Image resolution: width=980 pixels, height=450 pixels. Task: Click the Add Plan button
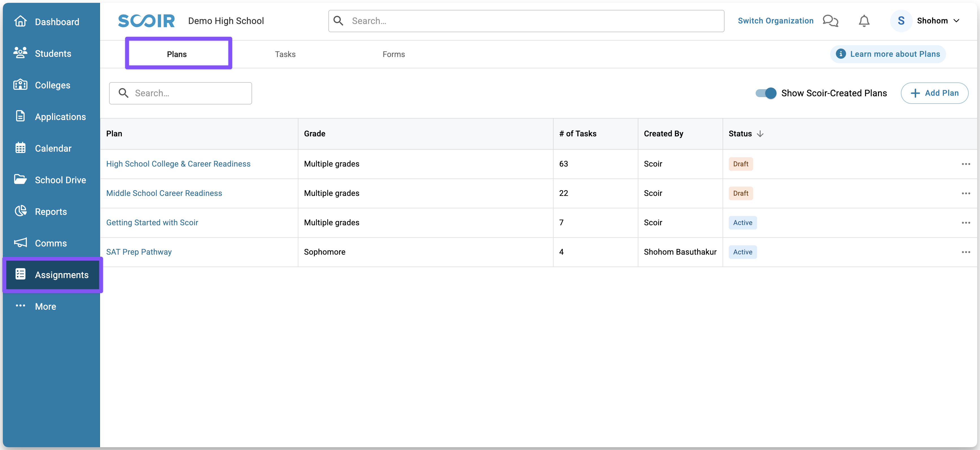click(934, 93)
